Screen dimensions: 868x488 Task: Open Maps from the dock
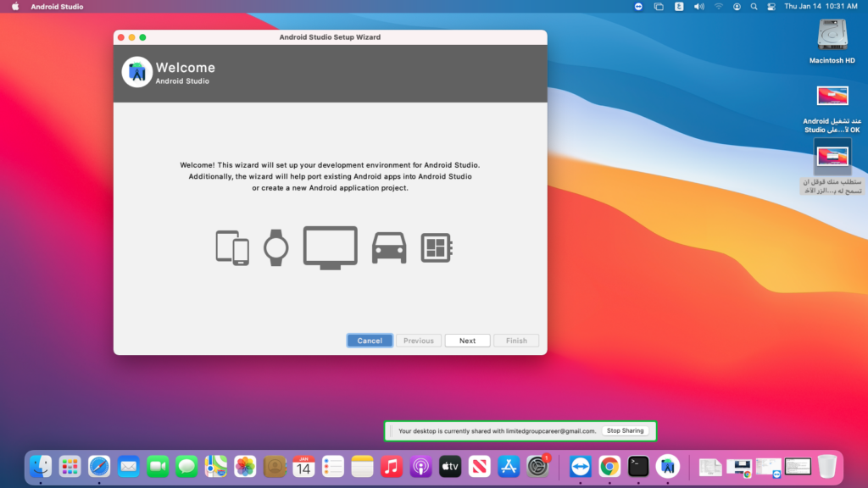click(216, 467)
